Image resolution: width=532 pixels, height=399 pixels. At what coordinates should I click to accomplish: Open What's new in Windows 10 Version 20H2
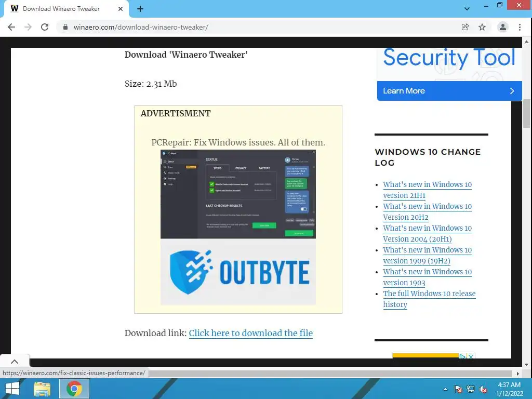click(x=427, y=212)
